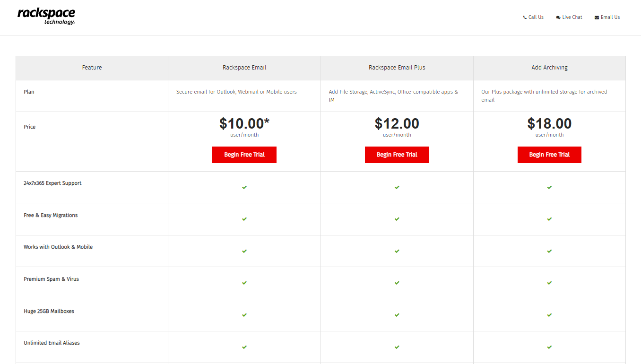Click the Free & Easy Migrations checkmark under Add Archiving
The width and height of the screenshot is (641, 364).
click(x=549, y=219)
